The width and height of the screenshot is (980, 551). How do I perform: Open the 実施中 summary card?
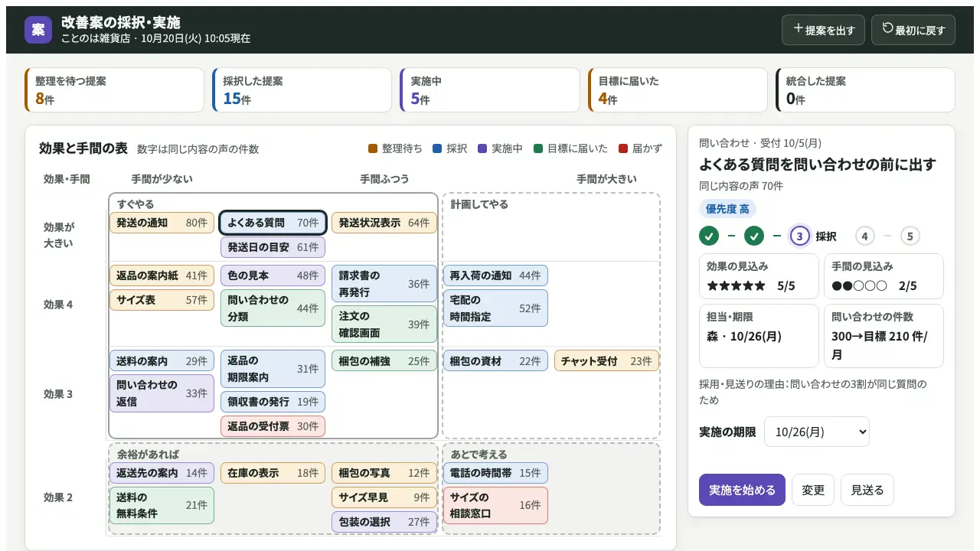(x=490, y=90)
